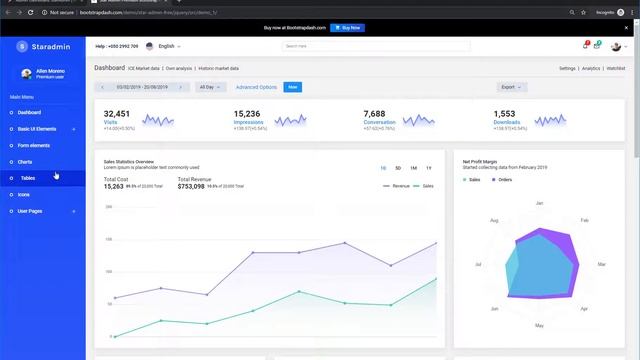Bookmark page with star icon

(x=583, y=13)
